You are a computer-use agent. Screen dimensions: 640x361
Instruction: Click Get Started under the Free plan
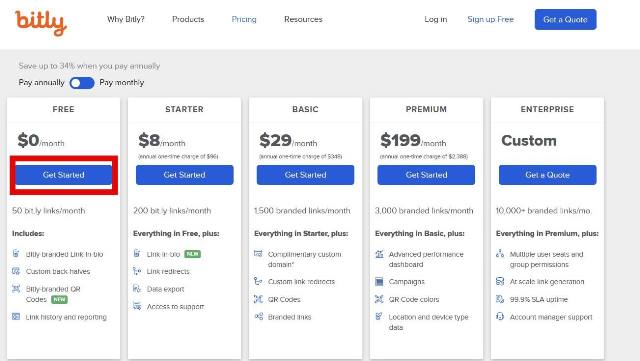(x=64, y=175)
